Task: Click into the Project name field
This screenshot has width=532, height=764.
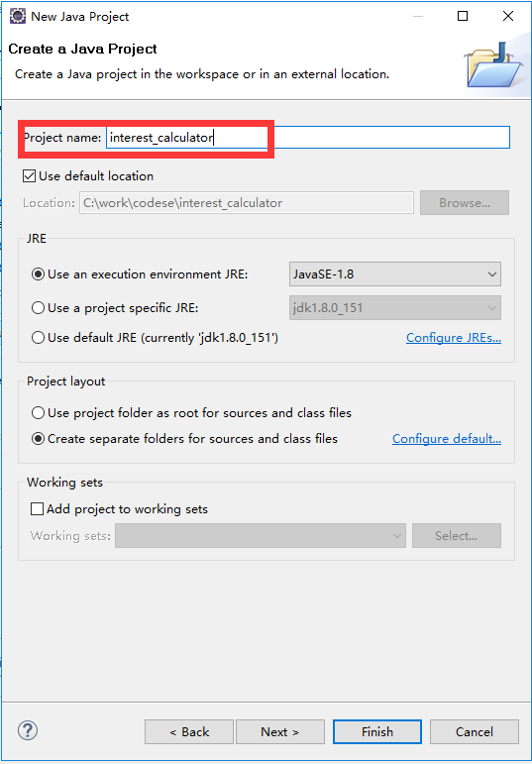Action: pyautogui.click(x=308, y=138)
